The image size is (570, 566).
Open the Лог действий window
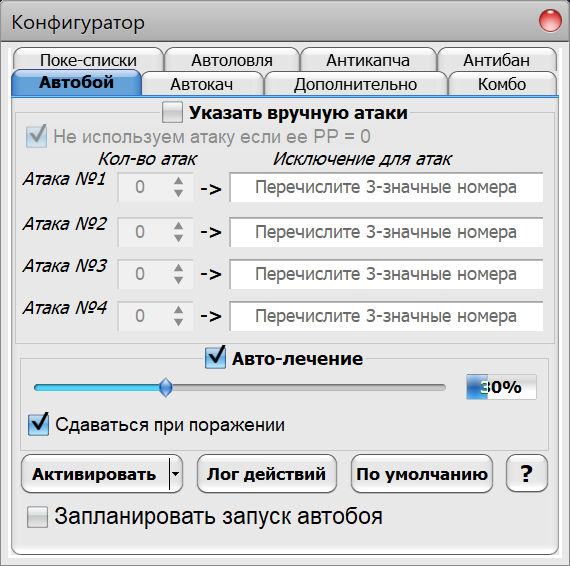coord(267,474)
